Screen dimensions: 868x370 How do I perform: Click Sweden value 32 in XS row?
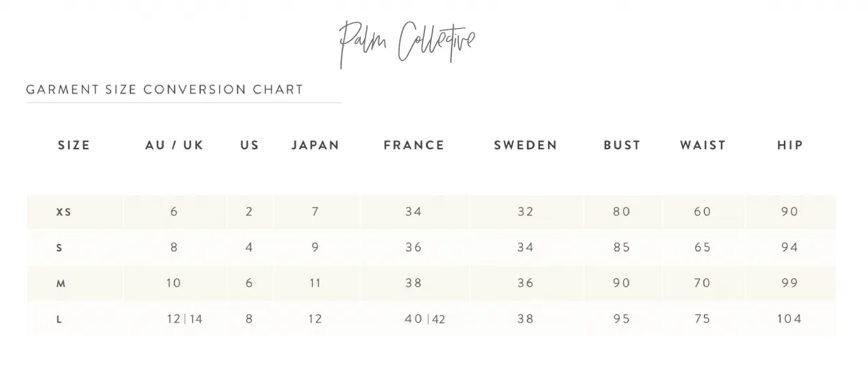(526, 211)
